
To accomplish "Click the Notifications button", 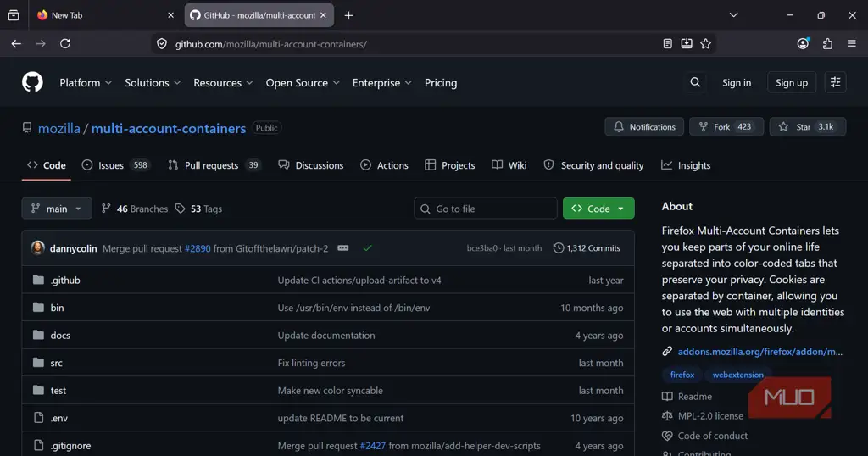I will pos(644,127).
